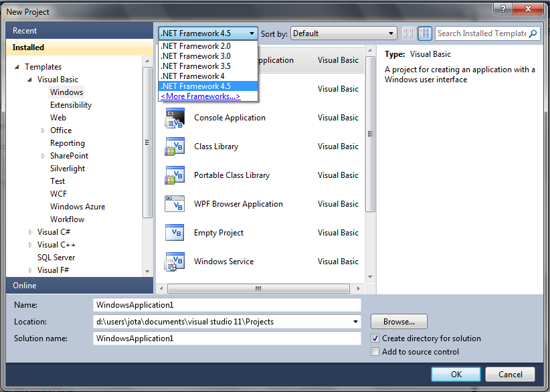
Task: Select the Empty Project template name
Action: (x=219, y=233)
